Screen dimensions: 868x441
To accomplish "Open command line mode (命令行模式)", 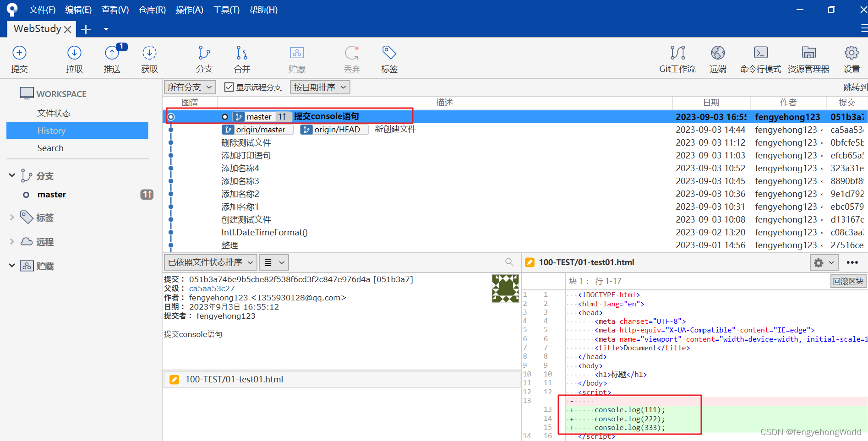I will coord(761,53).
